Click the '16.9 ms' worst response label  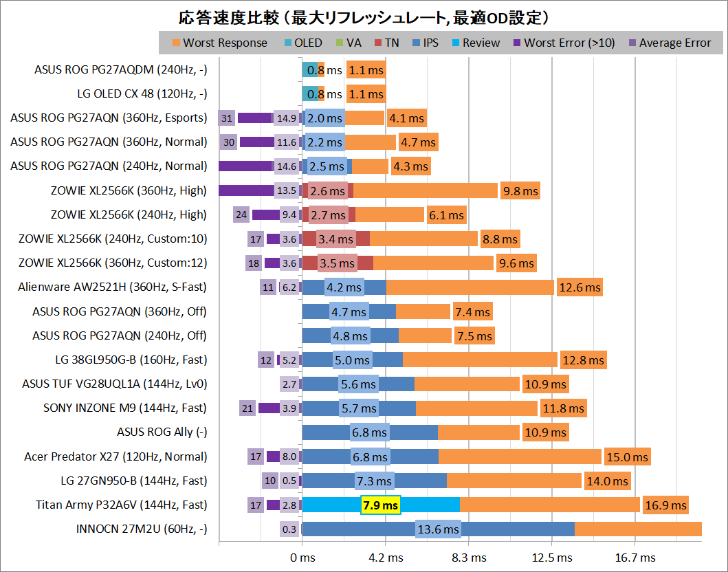665,505
